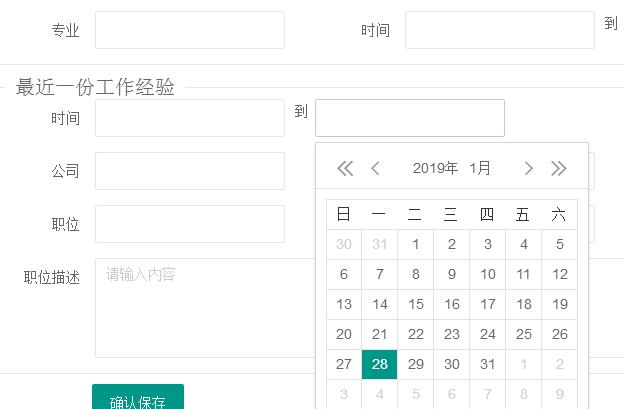Select January 15 in calendar
The width and height of the screenshot is (624, 409).
pyautogui.click(x=415, y=304)
